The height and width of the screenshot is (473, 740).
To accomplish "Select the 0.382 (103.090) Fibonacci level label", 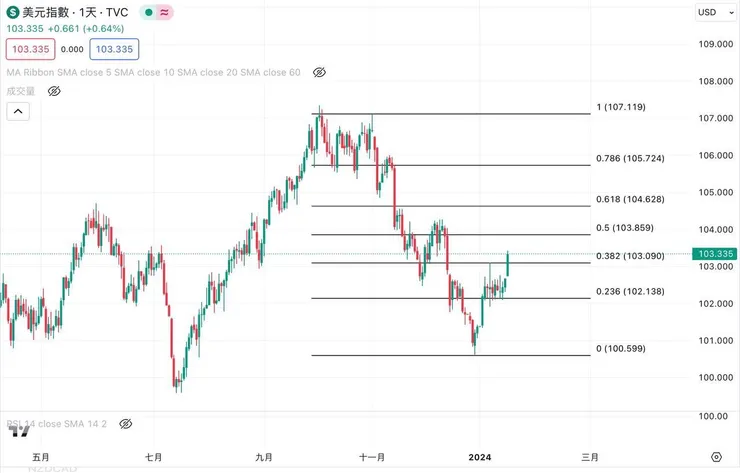I will click(x=630, y=256).
